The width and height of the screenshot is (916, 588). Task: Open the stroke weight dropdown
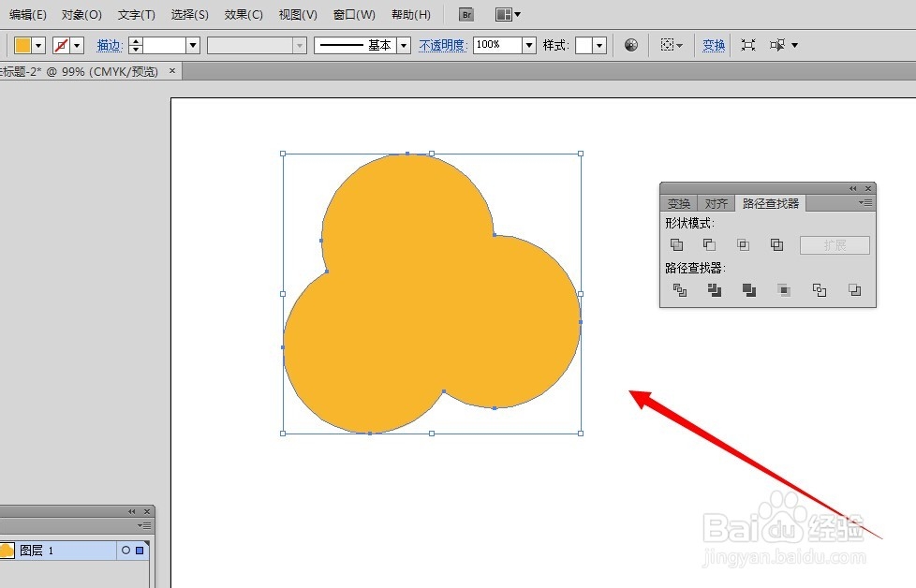point(193,45)
